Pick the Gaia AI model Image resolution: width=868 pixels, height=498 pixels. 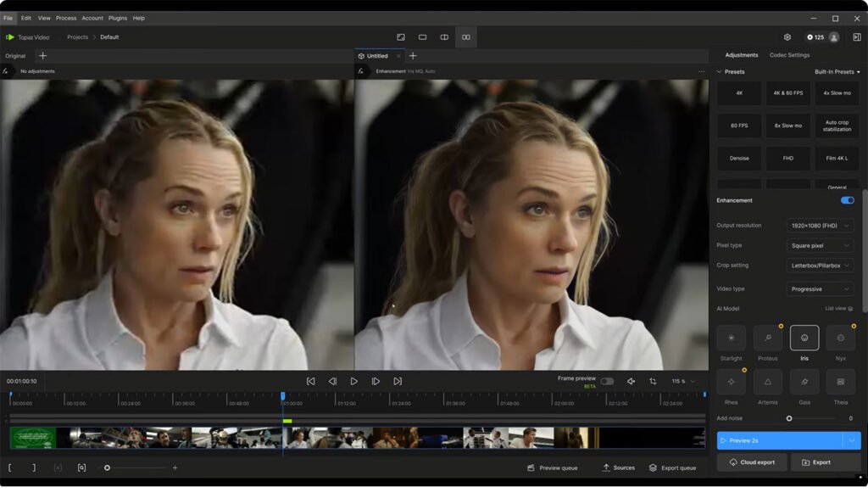coord(804,382)
